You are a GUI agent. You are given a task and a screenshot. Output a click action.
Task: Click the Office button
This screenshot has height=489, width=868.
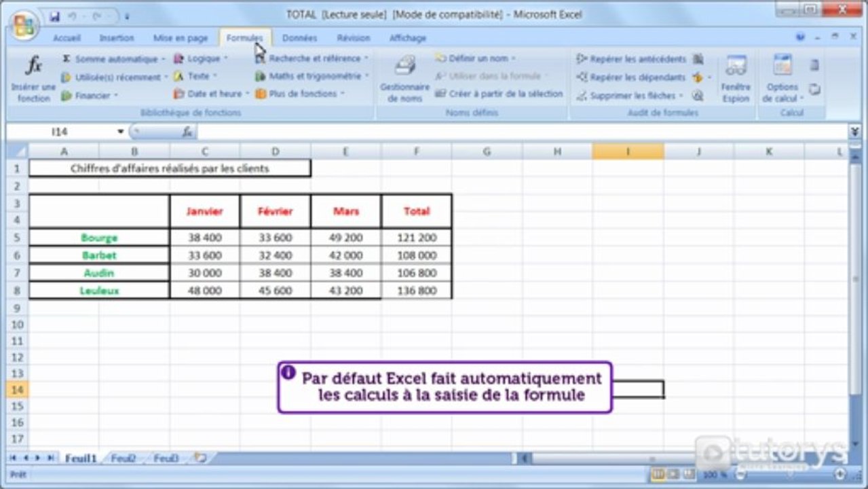24,26
